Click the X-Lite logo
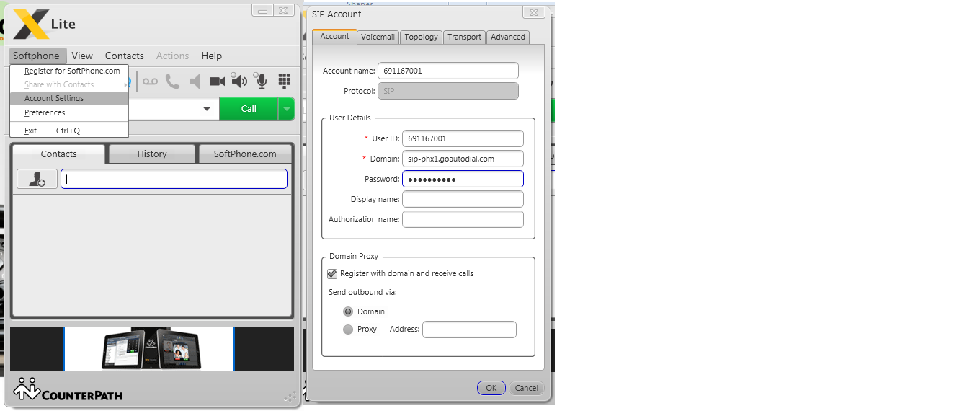Viewport: 980px width, 411px height. click(44, 24)
